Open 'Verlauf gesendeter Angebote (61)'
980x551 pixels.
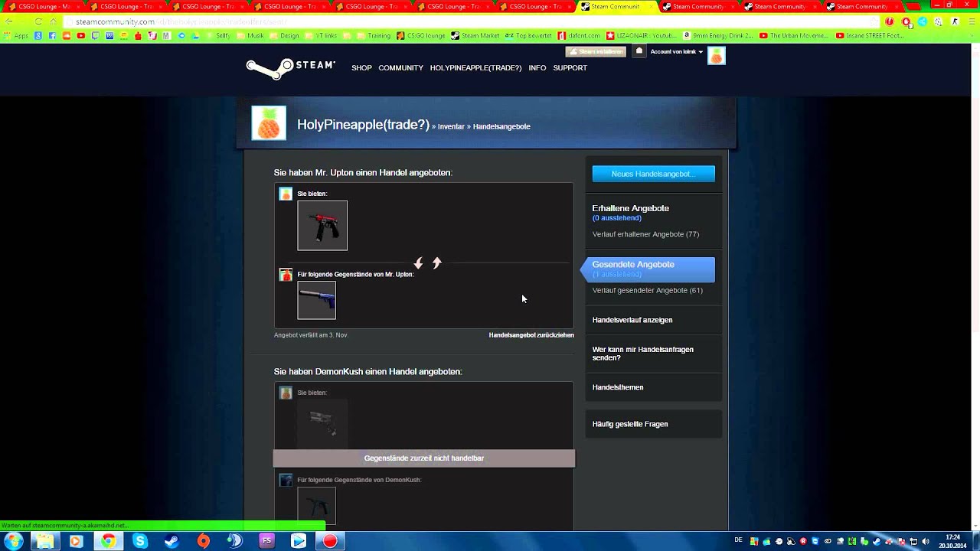(648, 291)
